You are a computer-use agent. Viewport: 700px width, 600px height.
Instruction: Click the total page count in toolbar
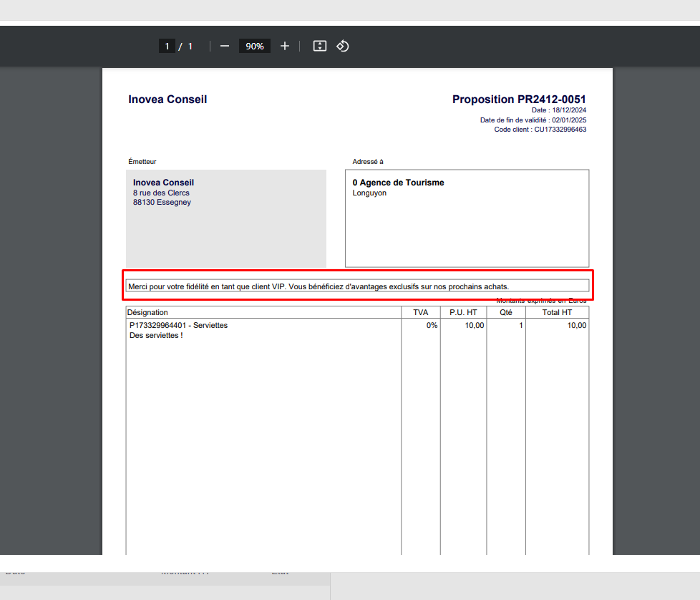pyautogui.click(x=190, y=46)
